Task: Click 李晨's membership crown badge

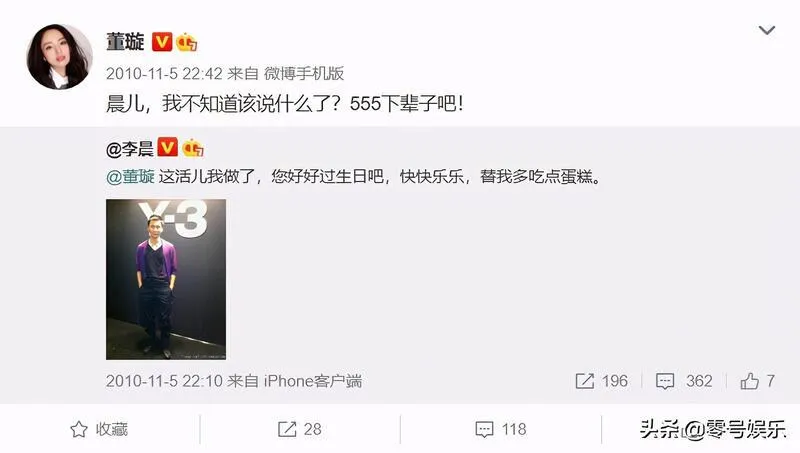Action: pyautogui.click(x=192, y=148)
